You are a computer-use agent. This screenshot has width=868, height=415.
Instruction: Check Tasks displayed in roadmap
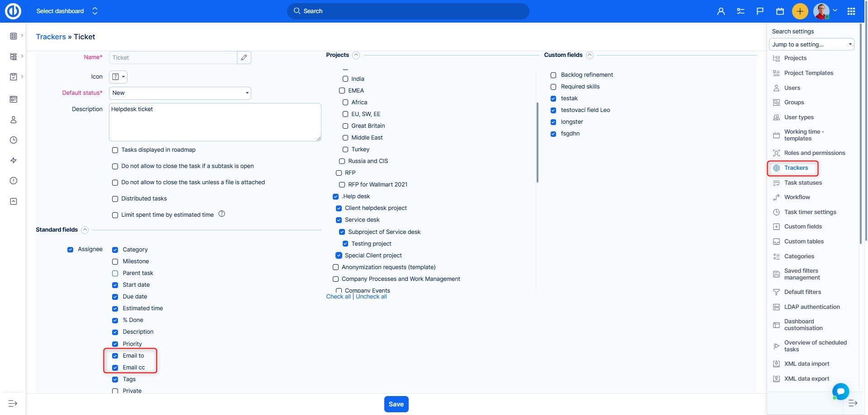point(115,150)
